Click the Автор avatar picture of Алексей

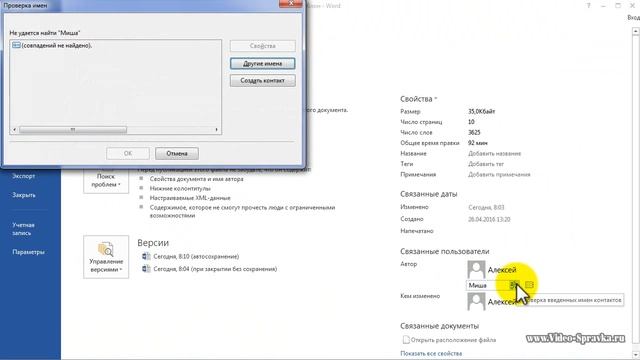[476, 269]
